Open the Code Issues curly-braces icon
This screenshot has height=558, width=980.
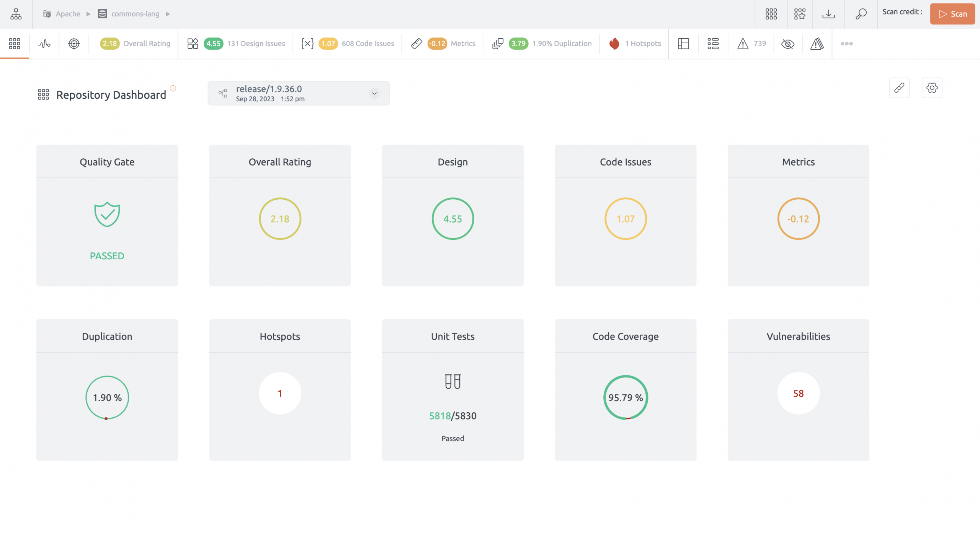[x=307, y=43]
